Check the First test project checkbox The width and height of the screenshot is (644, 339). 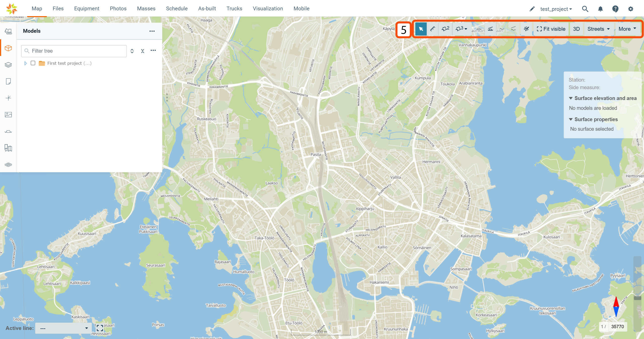click(x=33, y=63)
